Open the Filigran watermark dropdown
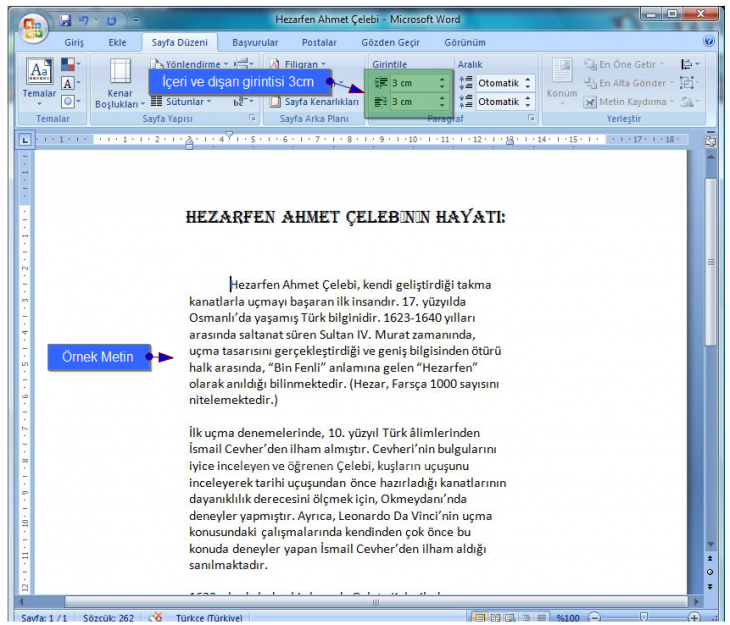The height and width of the screenshot is (625, 730). click(298, 64)
